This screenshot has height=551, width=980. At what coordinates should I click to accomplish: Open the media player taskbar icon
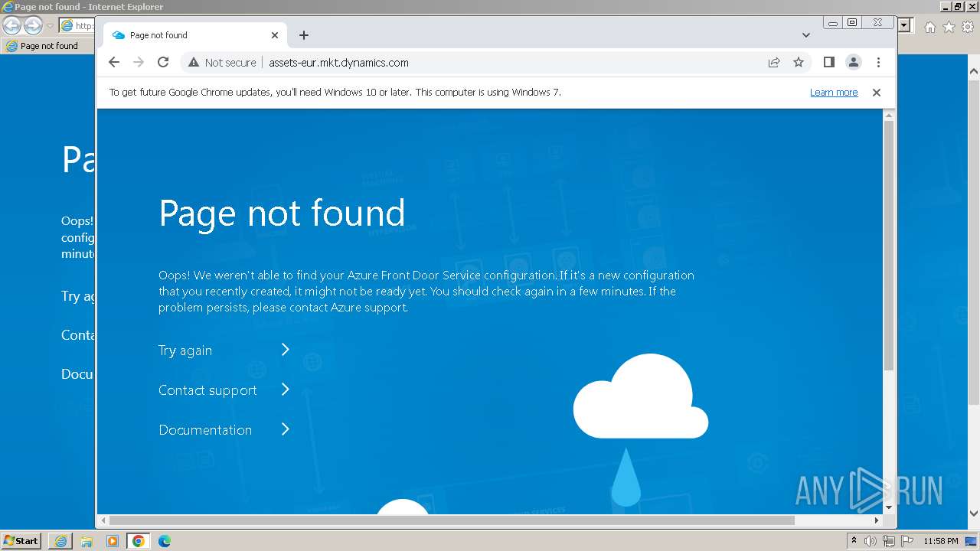point(113,541)
